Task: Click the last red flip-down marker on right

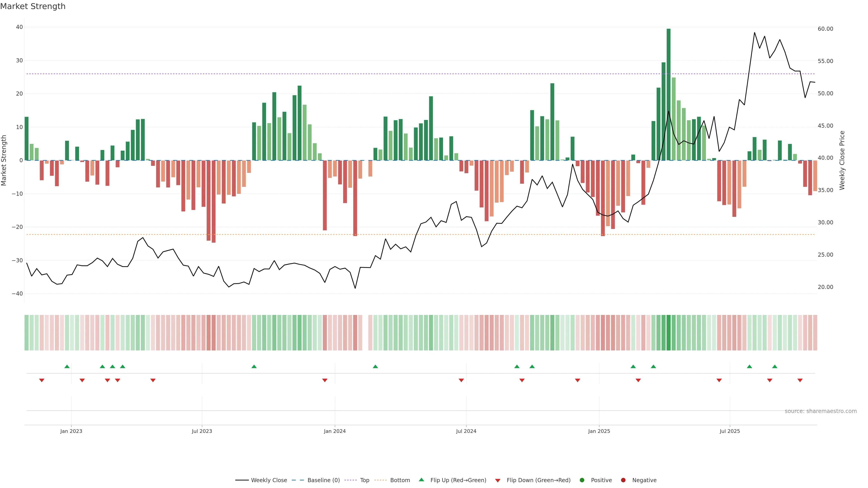Action: point(800,380)
